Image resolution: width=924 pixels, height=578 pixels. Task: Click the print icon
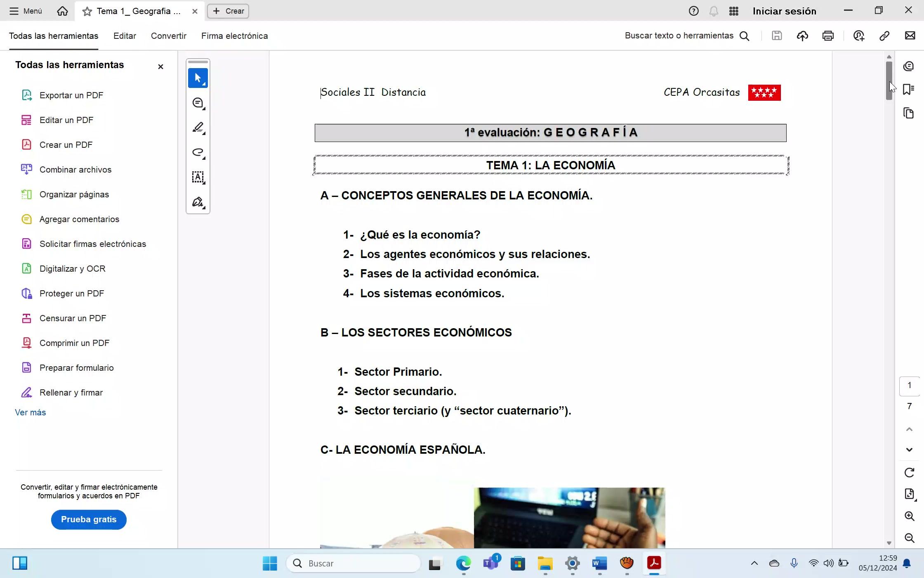click(x=828, y=36)
